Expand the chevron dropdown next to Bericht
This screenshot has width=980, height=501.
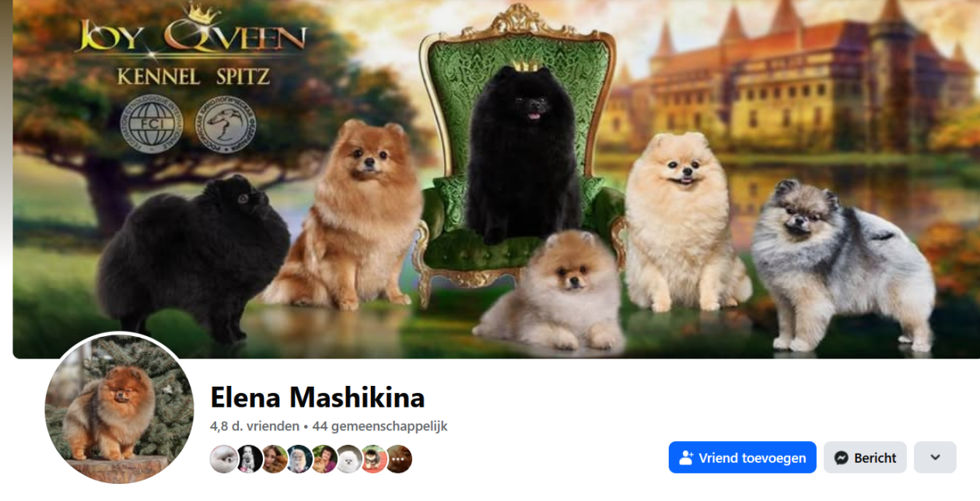(935, 457)
